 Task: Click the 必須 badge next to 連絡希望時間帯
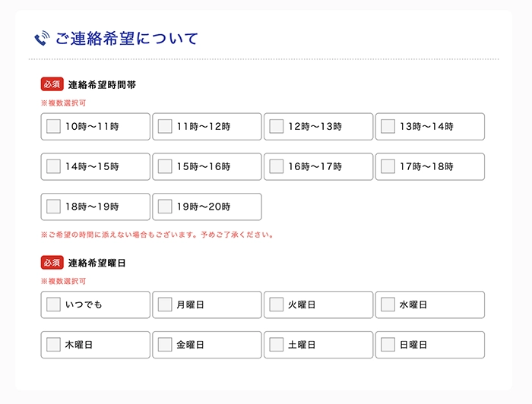pos(52,84)
